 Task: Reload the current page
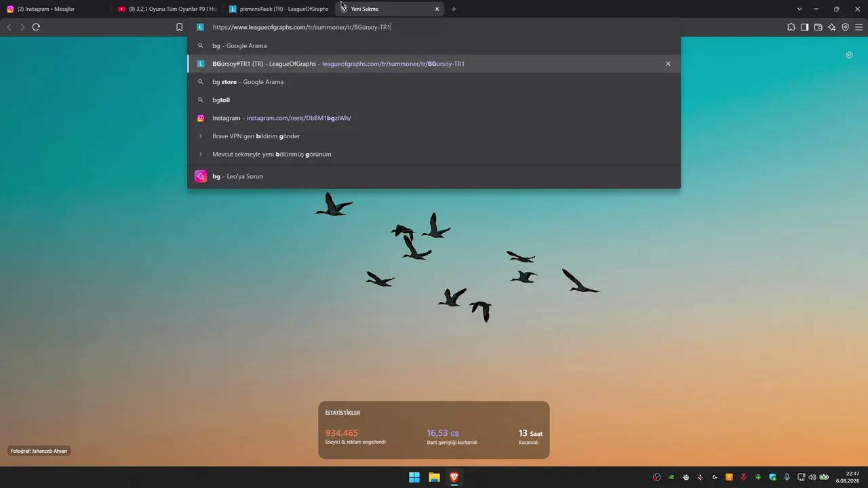click(36, 27)
